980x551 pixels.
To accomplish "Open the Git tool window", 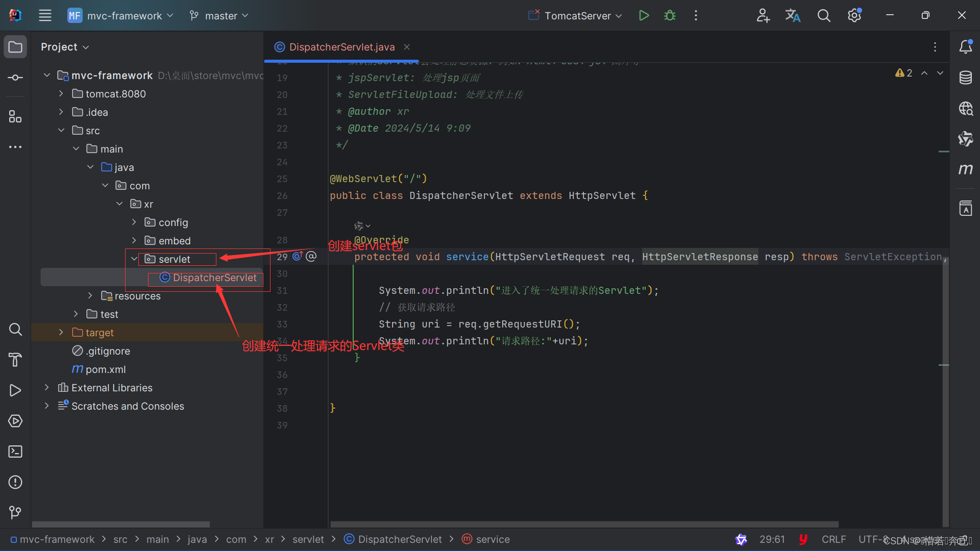I will click(15, 512).
